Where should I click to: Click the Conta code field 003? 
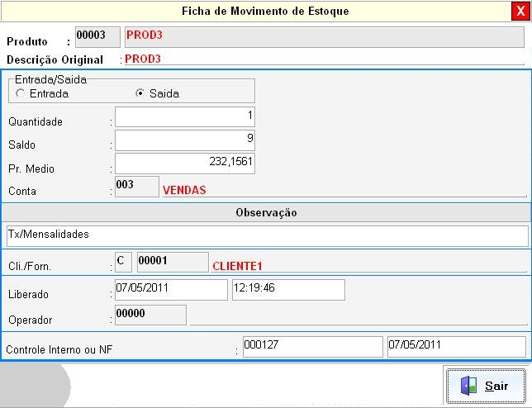tap(136, 186)
